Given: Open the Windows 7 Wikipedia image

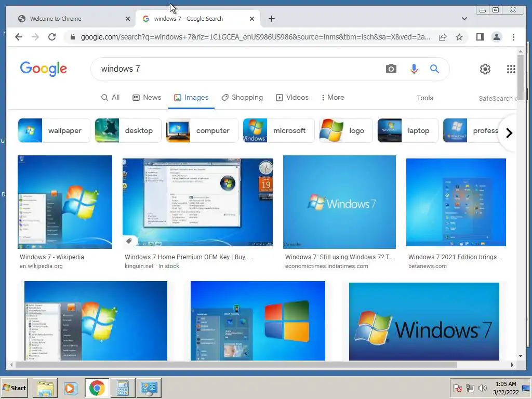Looking at the screenshot, I should [x=65, y=202].
